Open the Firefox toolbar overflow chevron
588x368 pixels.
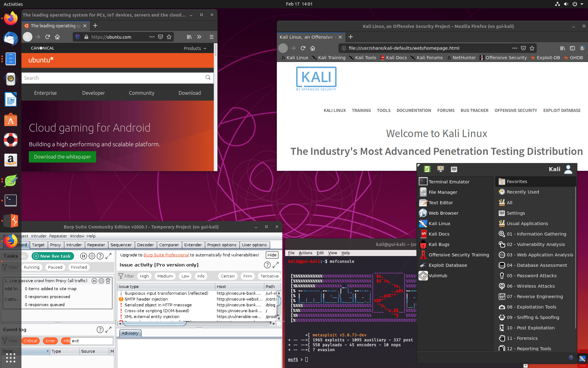tap(199, 37)
